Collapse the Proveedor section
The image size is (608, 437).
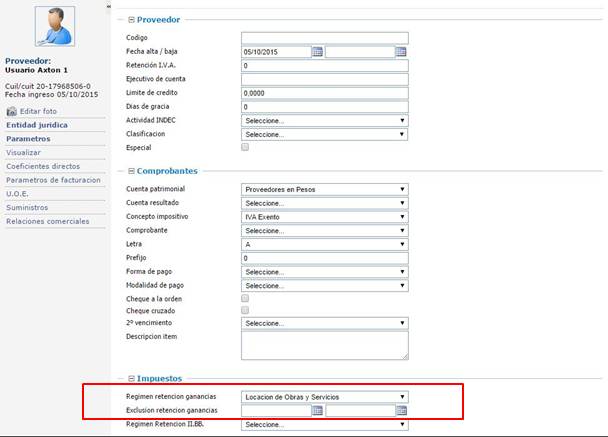132,19
